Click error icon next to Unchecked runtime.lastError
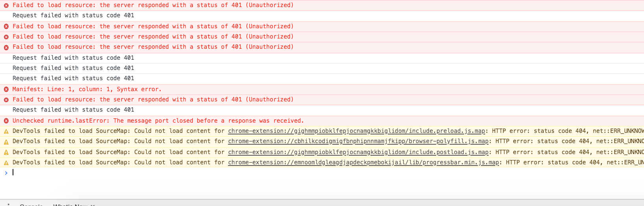Viewport: 644px width, 206px height. (x=6, y=121)
